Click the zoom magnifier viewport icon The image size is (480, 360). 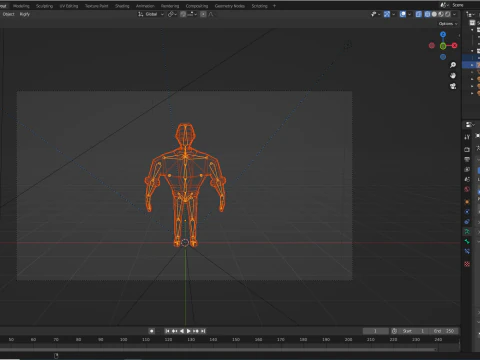453,65
